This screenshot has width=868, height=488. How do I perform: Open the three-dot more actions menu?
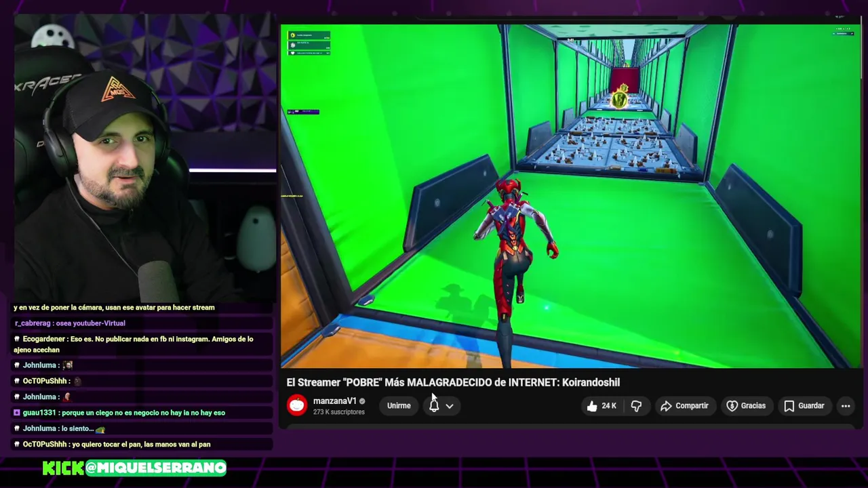click(x=846, y=406)
